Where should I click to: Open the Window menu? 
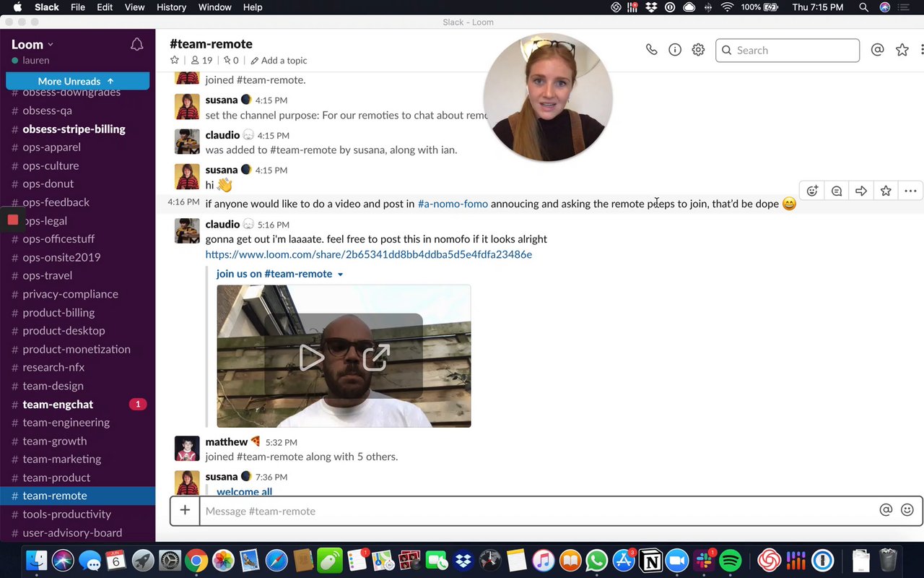(214, 7)
